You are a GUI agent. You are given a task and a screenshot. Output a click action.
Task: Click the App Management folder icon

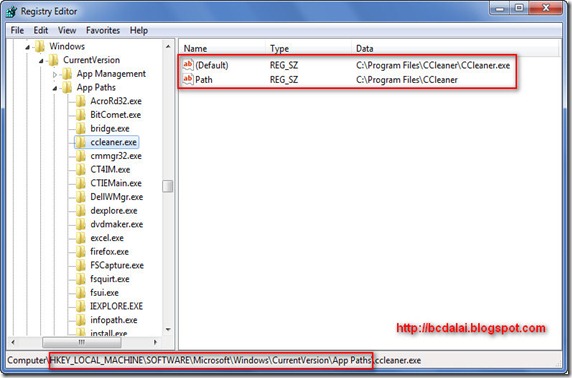tap(67, 74)
